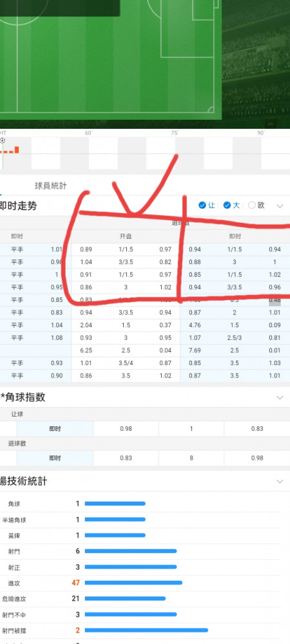The image size is (290, 644).
Task: Click the green football pitch graphic
Action: coord(111,59)
